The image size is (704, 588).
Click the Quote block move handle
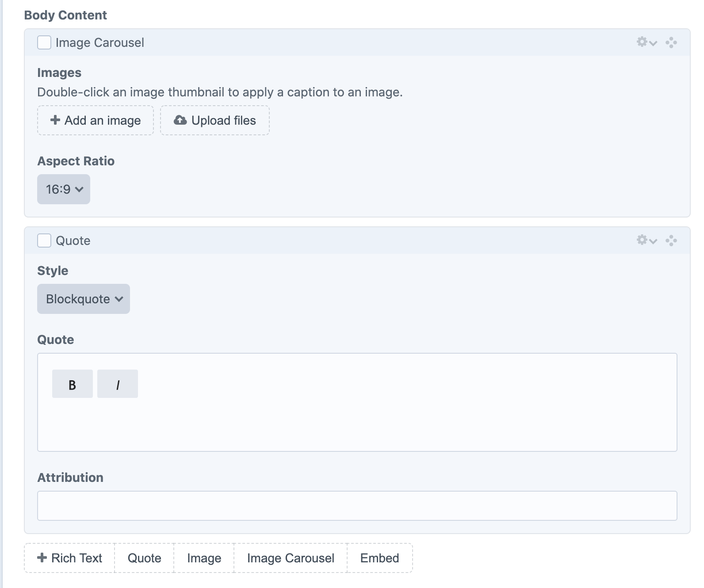coord(671,241)
